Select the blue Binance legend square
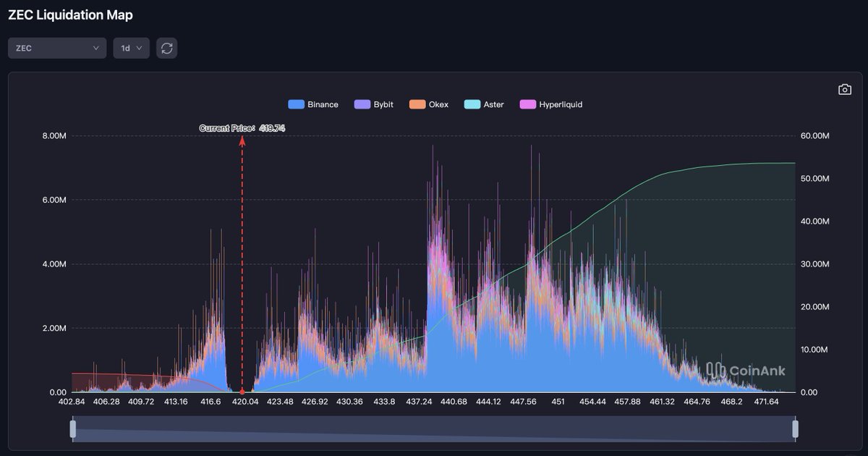The image size is (868, 456). [295, 104]
